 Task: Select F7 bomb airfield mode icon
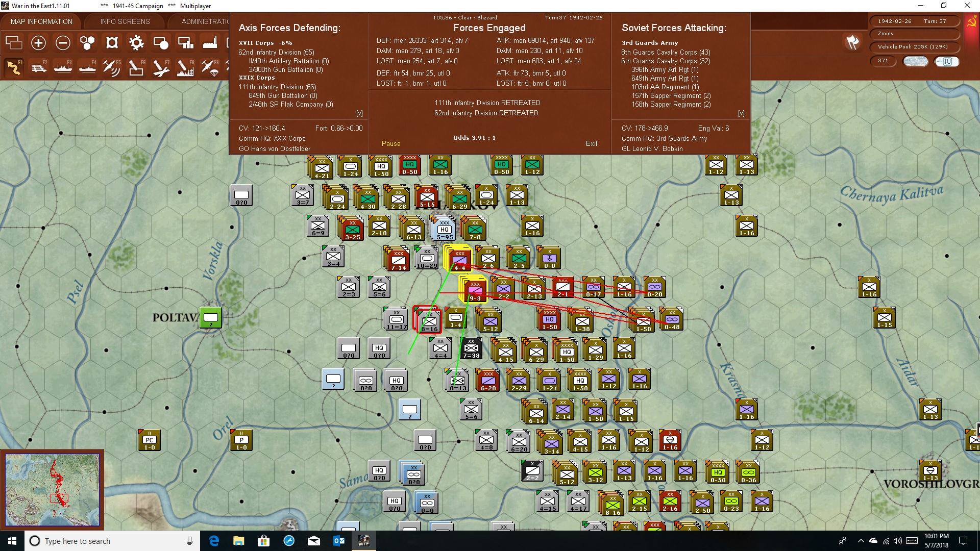tap(161, 67)
